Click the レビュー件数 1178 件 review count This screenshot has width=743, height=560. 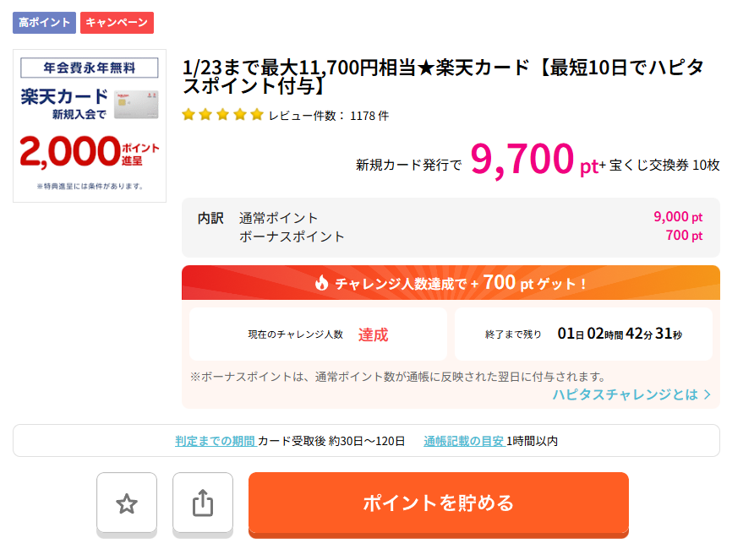point(329,116)
